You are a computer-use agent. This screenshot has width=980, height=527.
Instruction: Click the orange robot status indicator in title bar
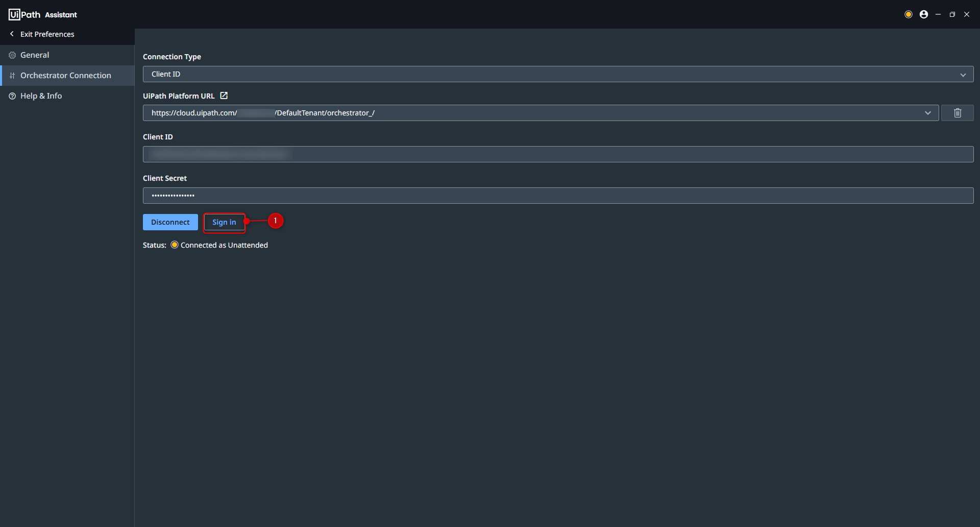909,14
